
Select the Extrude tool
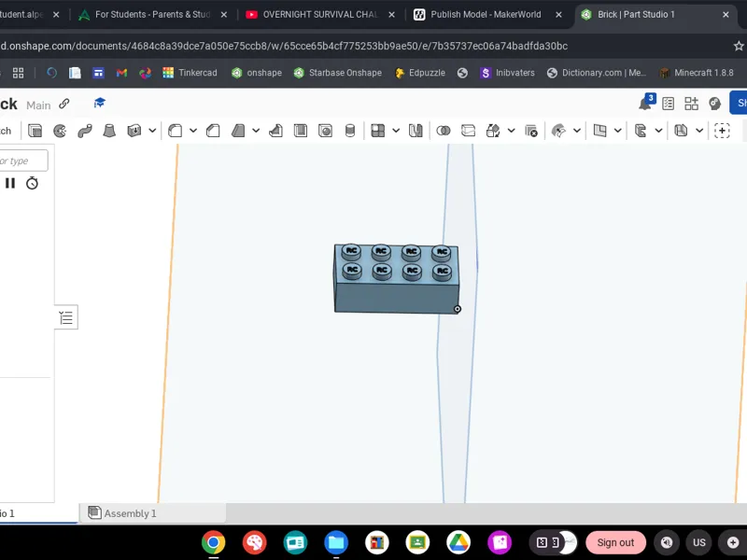click(35, 131)
